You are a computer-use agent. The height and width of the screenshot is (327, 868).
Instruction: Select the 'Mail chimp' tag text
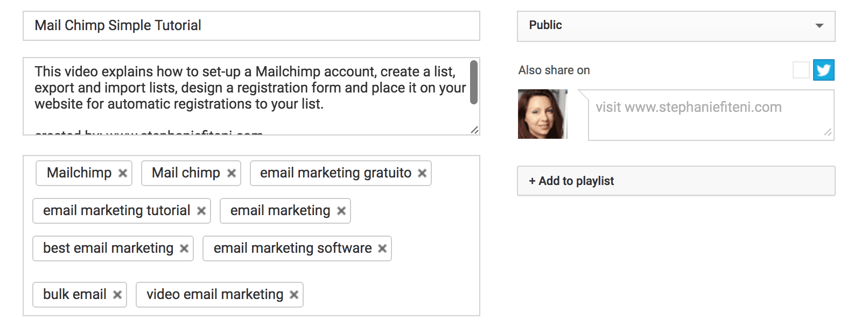(x=186, y=173)
